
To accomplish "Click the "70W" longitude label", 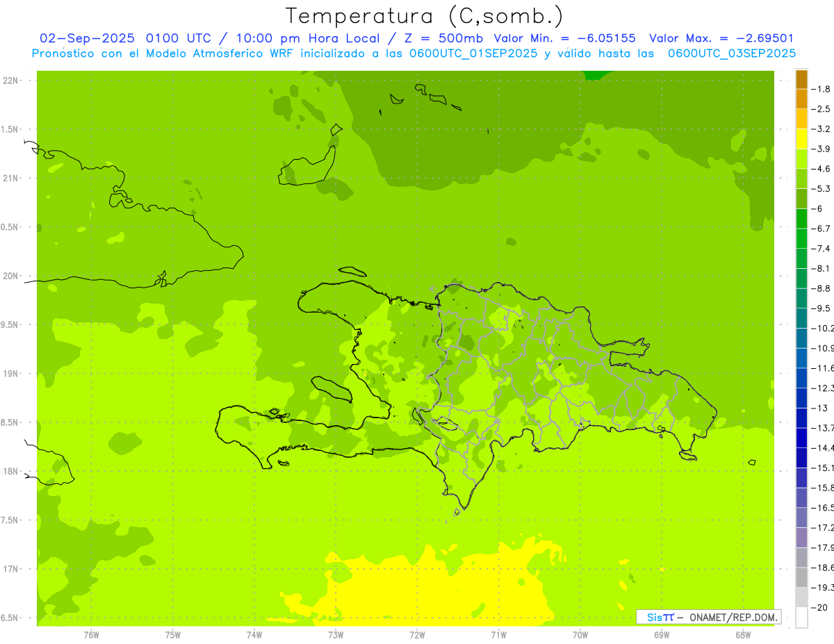I will point(580,635).
